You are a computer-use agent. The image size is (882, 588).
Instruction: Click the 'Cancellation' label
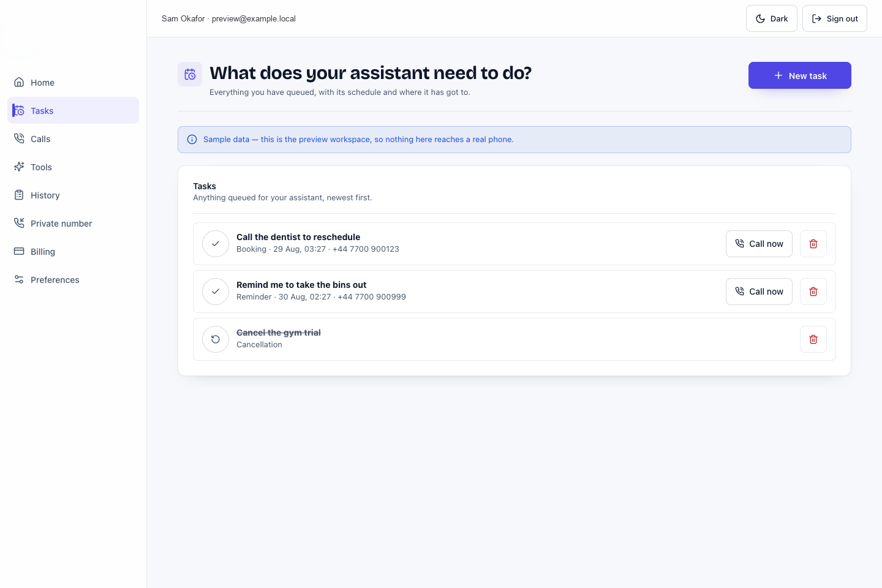tap(259, 345)
